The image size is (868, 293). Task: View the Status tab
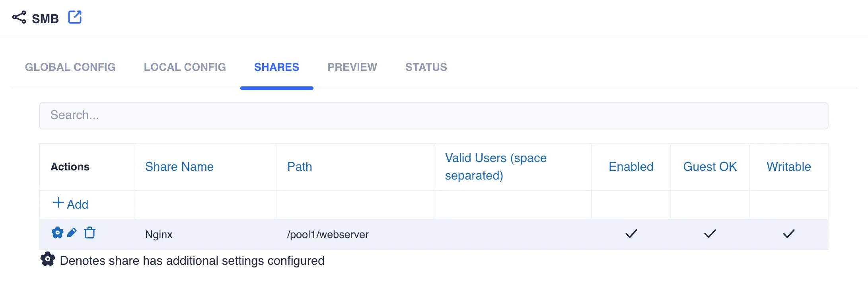click(x=426, y=67)
